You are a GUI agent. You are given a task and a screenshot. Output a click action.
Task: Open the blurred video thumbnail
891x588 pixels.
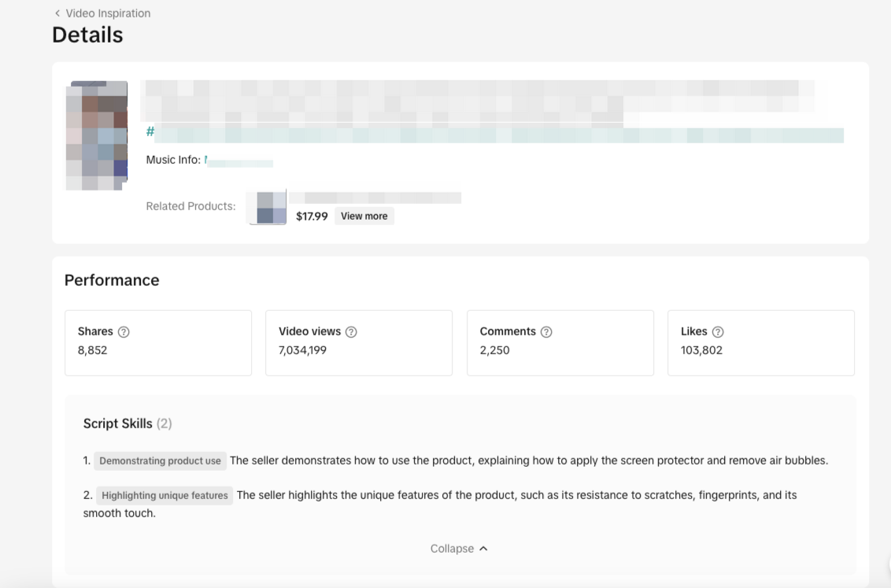98,135
